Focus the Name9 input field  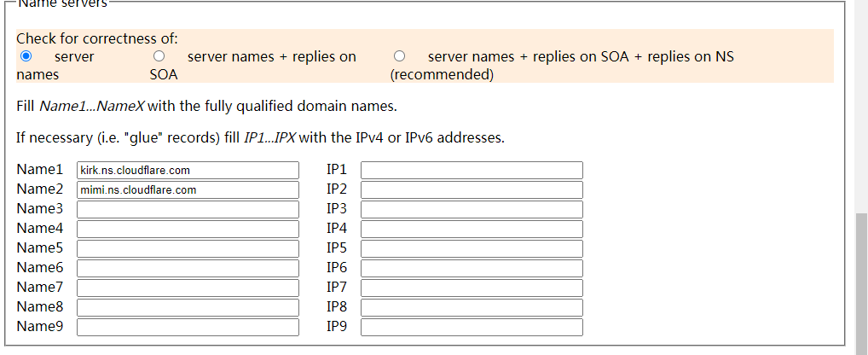pos(188,328)
